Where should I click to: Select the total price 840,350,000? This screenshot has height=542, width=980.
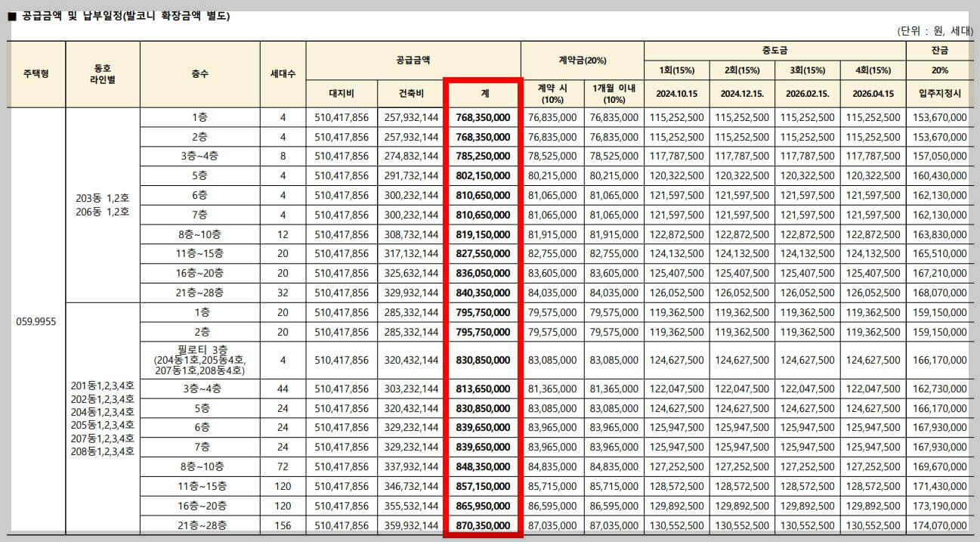[483, 292]
